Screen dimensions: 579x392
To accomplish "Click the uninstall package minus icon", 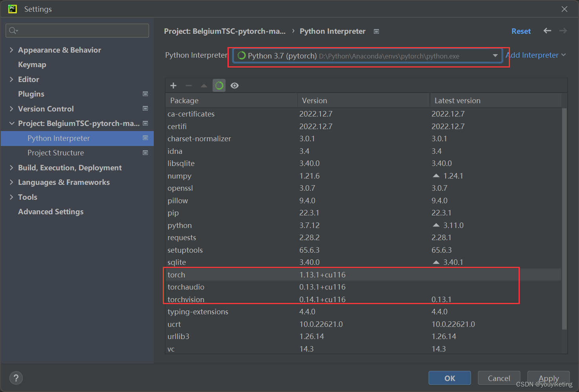I will [189, 86].
